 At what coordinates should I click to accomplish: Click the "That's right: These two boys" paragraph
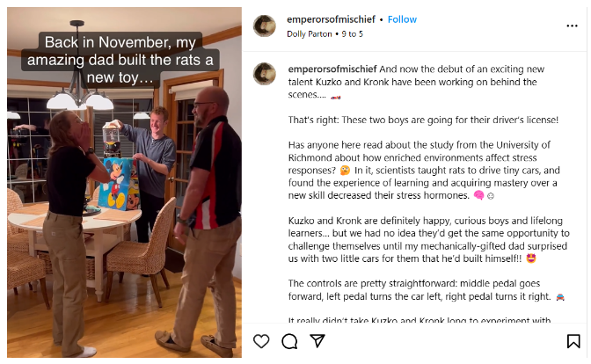pos(422,119)
